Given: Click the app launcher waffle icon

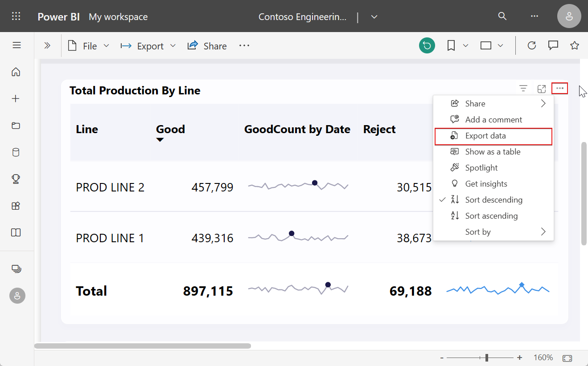Looking at the screenshot, I should coord(16,16).
